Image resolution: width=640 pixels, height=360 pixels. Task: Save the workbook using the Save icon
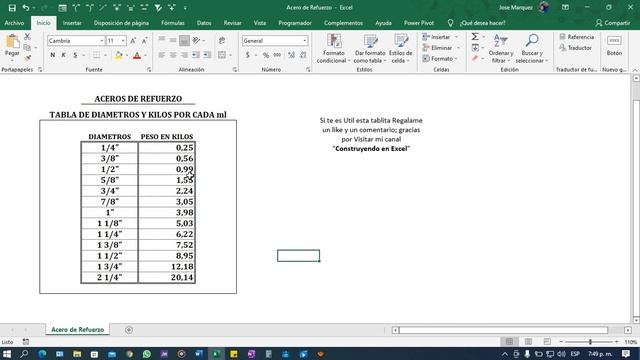12,8
